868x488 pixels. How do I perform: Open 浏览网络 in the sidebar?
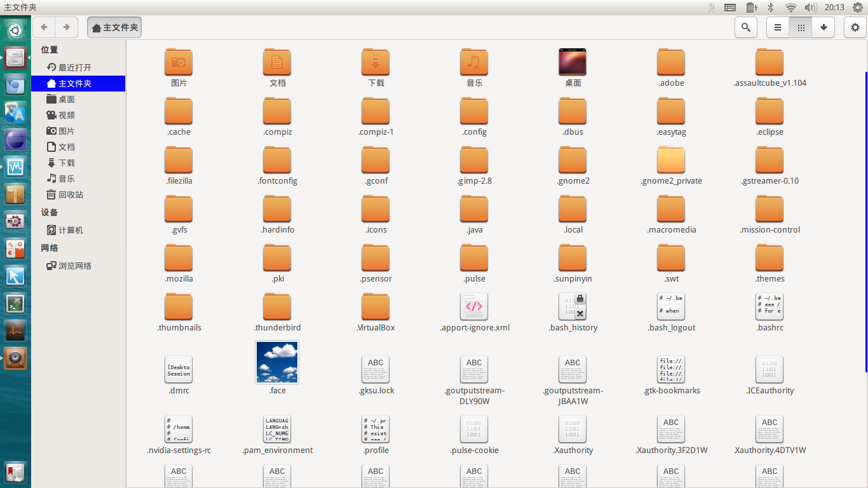78,266
